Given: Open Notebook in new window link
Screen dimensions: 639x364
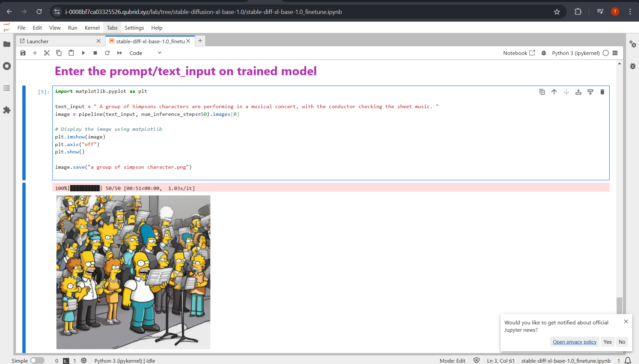Looking at the screenshot, I should (x=519, y=53).
